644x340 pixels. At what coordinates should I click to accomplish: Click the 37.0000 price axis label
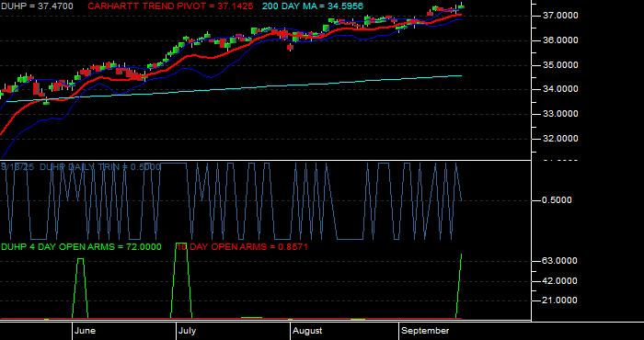pos(560,16)
